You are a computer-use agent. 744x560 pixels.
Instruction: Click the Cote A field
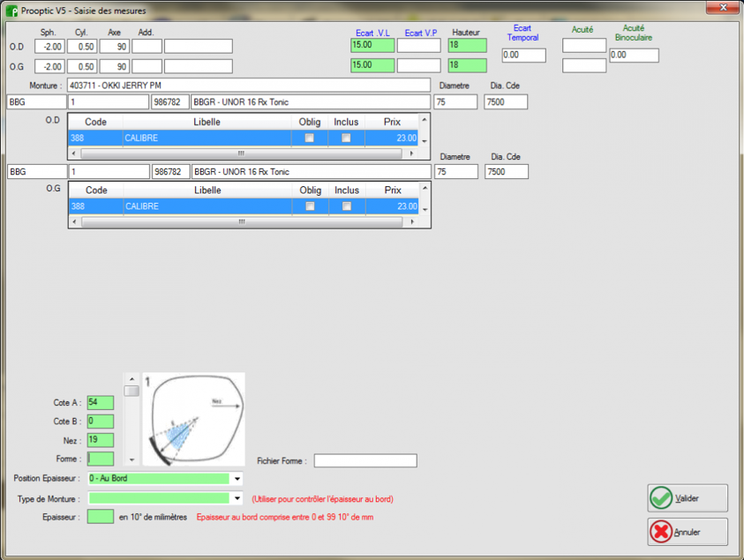(100, 402)
